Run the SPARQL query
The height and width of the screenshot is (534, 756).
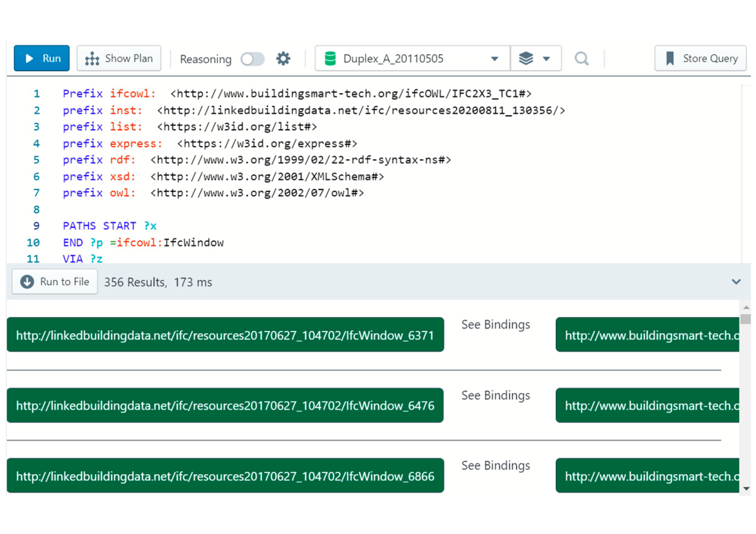point(42,58)
